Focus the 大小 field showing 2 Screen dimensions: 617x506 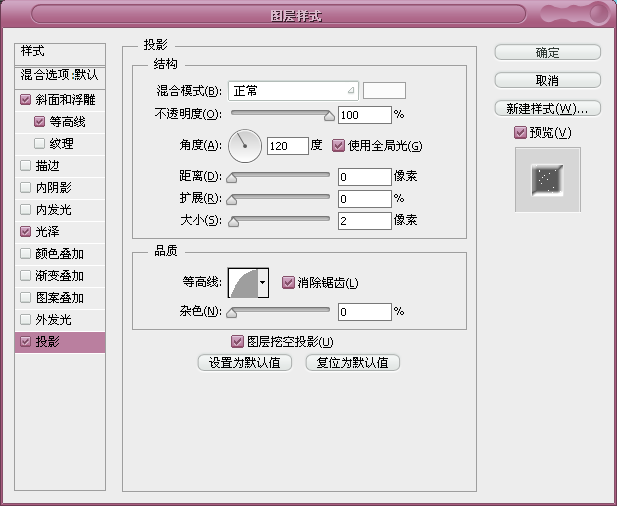[x=365, y=221]
